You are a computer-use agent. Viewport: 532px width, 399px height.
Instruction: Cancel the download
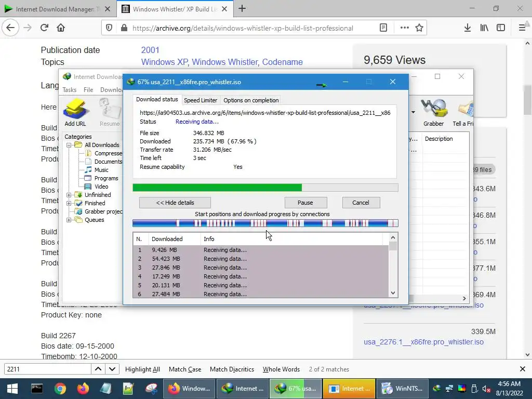361,203
